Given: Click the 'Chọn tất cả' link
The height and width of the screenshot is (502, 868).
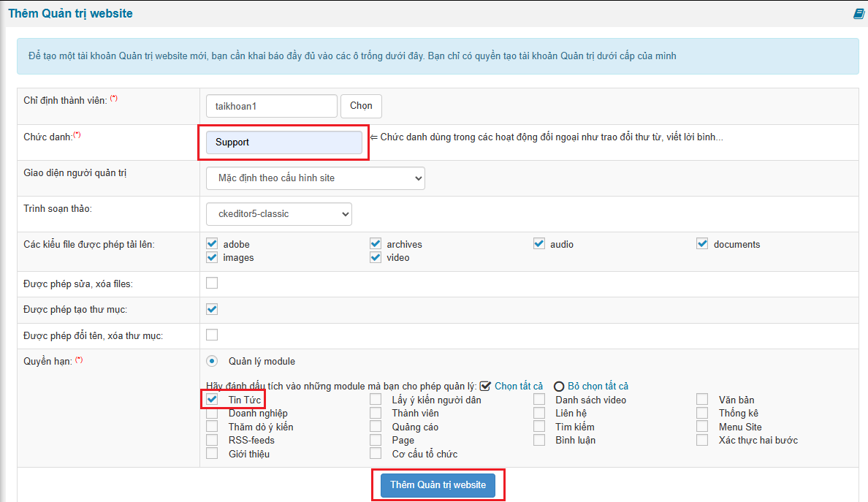Looking at the screenshot, I should click(519, 387).
